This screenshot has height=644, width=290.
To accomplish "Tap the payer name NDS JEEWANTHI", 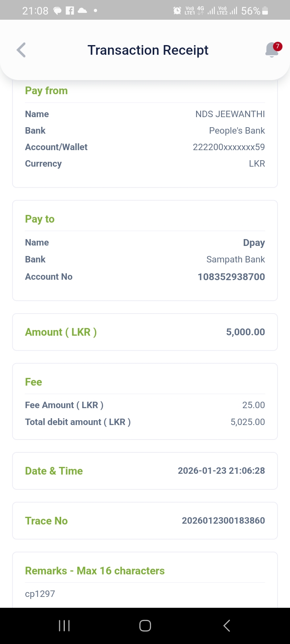I will coord(230,114).
